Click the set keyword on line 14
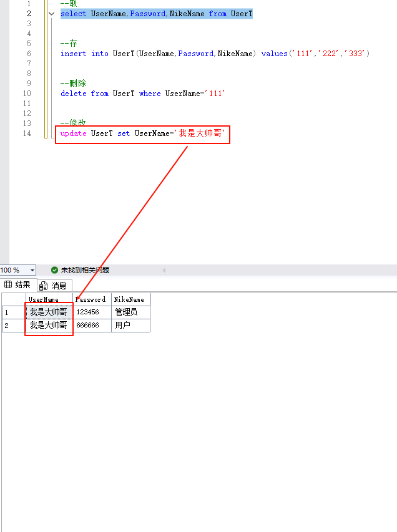The image size is (397, 532). (x=124, y=133)
